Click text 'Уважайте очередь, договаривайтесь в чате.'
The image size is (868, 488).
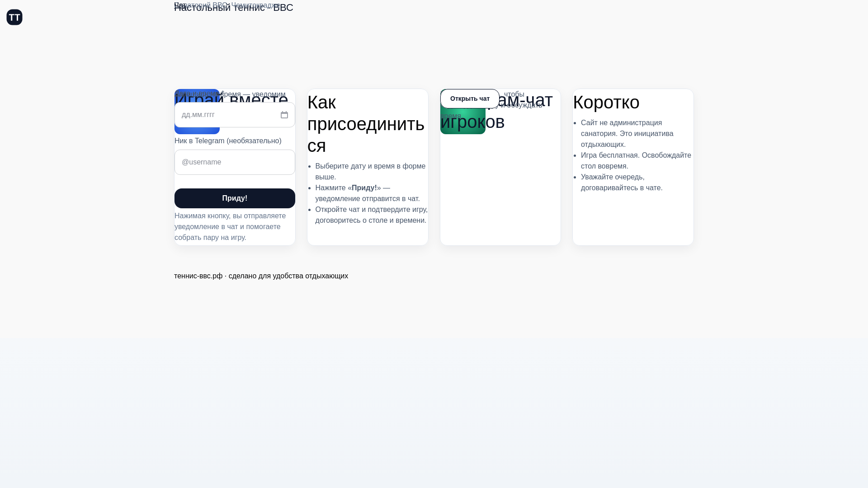pos(622,183)
